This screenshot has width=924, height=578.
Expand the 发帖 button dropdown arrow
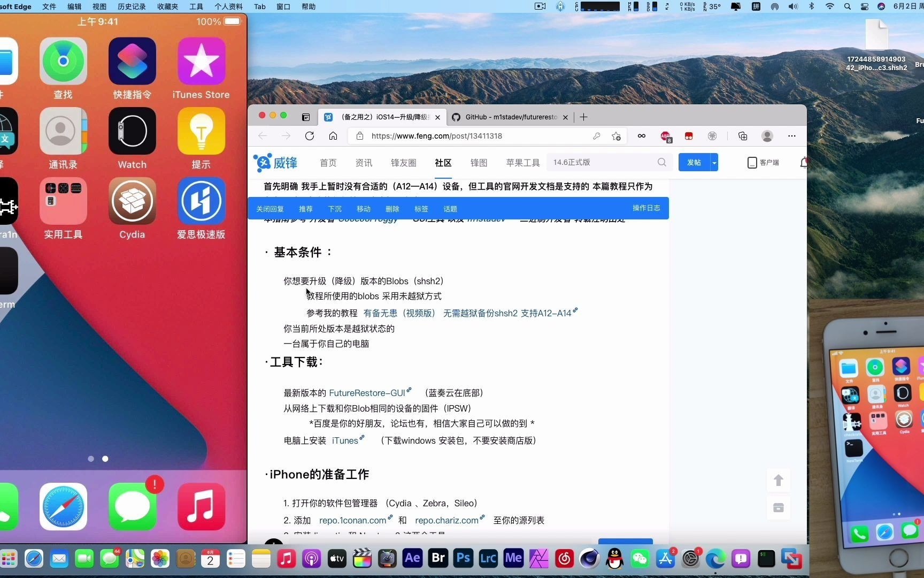pyautogui.click(x=714, y=162)
